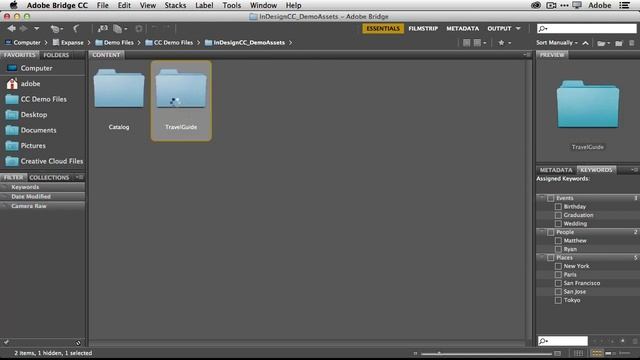Expand the Camera Raw filter section
The image size is (640, 360).
click(42, 206)
